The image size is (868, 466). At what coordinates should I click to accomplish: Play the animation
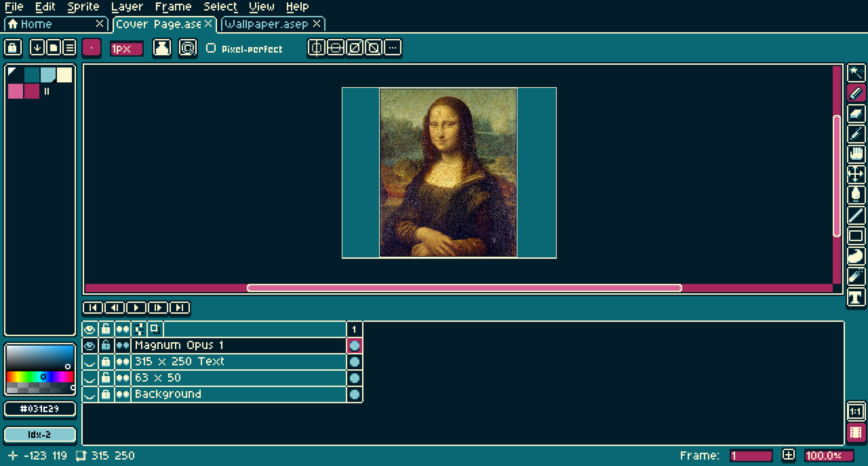[136, 308]
